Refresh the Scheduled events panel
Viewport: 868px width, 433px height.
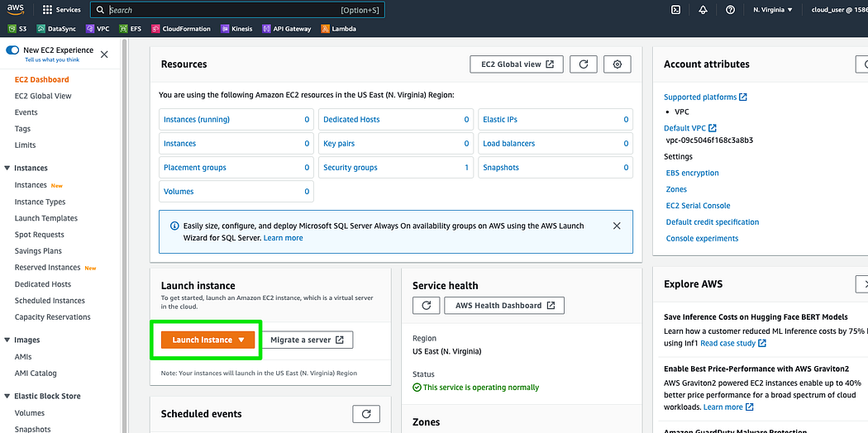coord(366,414)
